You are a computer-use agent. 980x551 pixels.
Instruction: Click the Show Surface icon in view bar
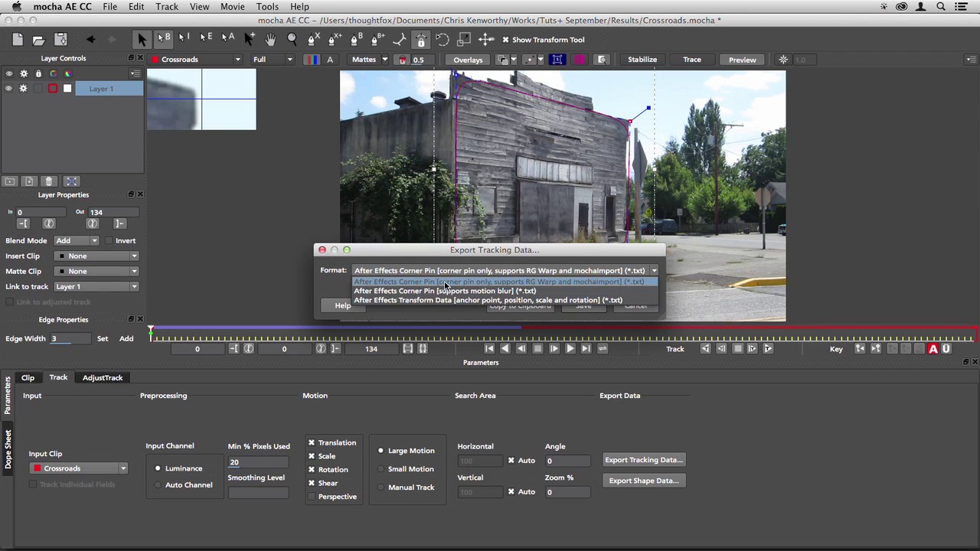pos(557,60)
